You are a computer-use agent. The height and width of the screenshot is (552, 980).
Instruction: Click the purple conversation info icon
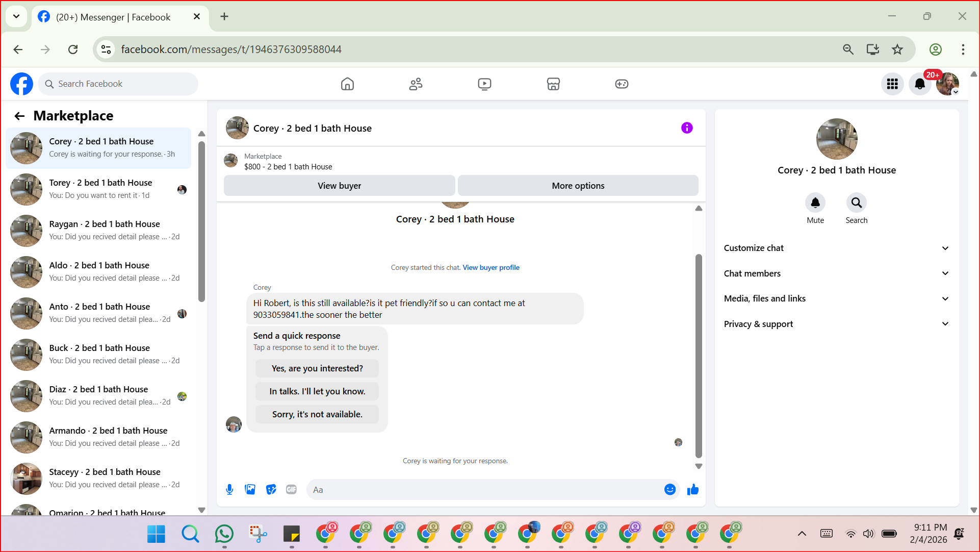[687, 128]
